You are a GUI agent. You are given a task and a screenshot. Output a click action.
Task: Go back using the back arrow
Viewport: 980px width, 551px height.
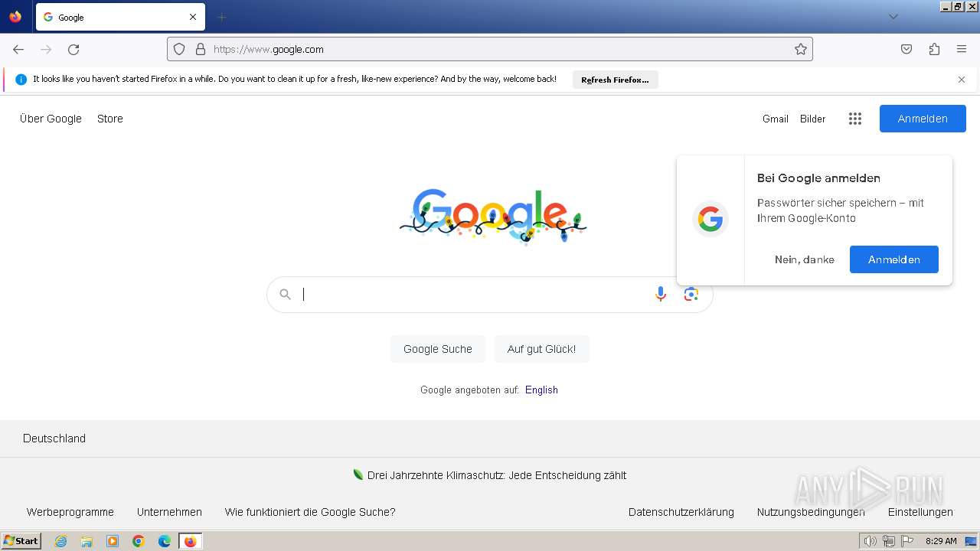coord(18,49)
